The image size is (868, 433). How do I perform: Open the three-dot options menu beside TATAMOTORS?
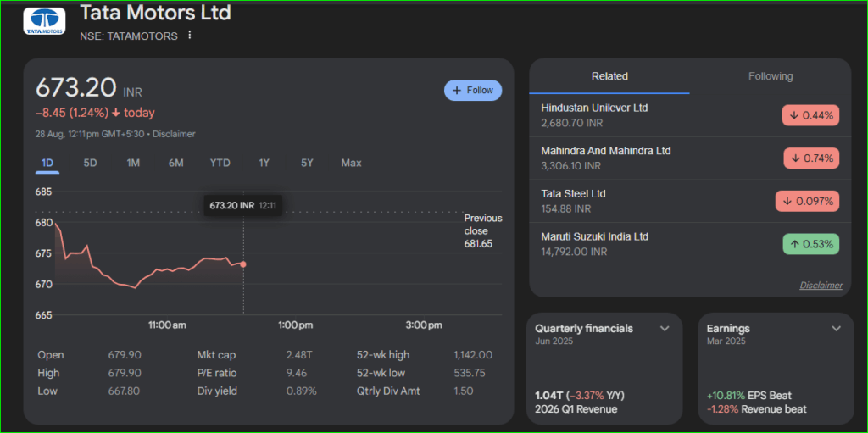coord(190,36)
